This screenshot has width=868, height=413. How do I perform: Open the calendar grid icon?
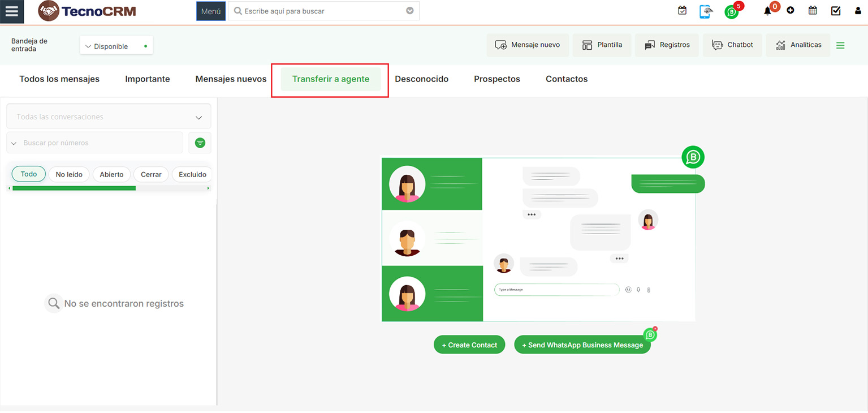pos(813,11)
